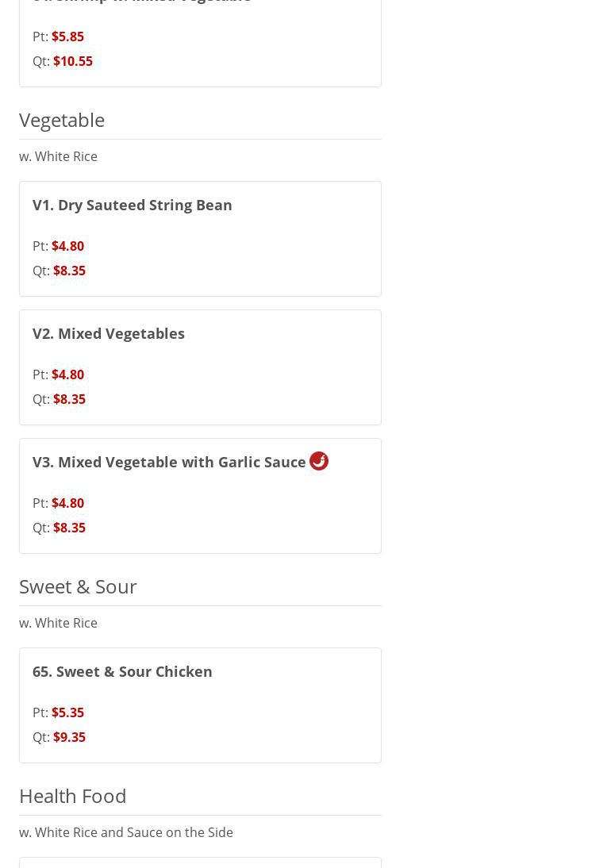Click V3 garlic sauce quart price

tap(69, 528)
